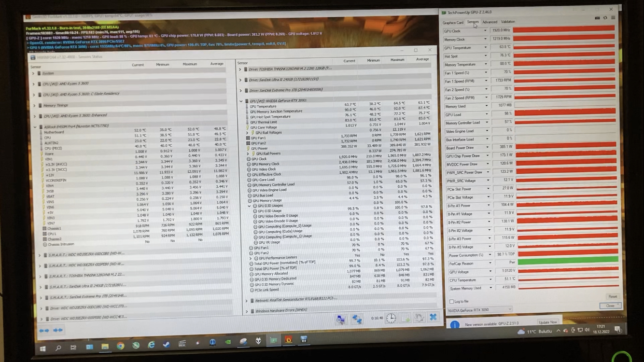Click HWiNFO taskbar icon with blue bars

304,340
